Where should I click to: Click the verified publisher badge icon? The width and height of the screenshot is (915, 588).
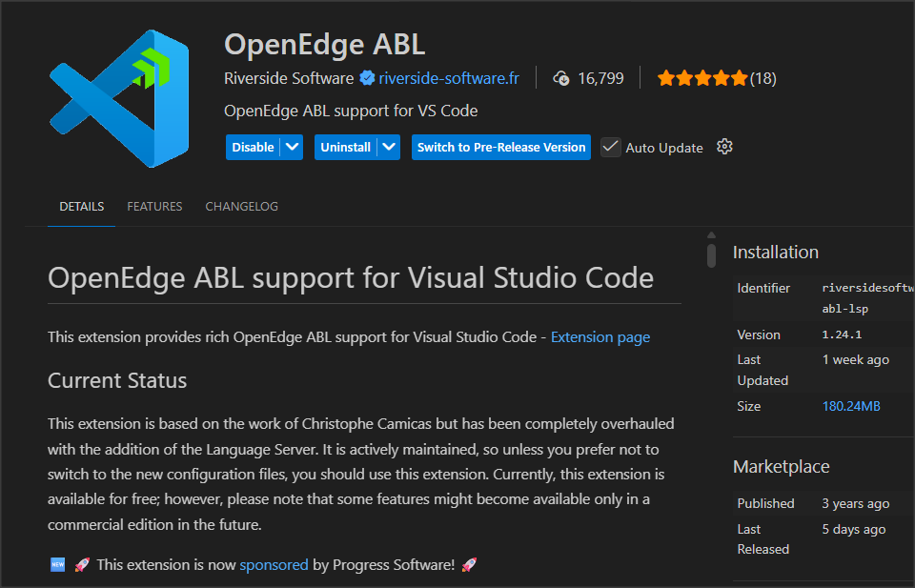click(367, 78)
